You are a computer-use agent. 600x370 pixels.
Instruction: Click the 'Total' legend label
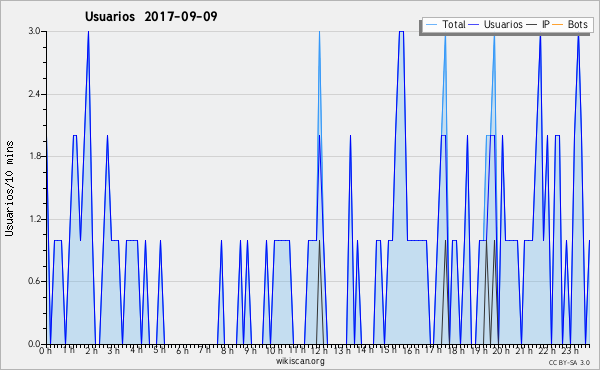[454, 24]
